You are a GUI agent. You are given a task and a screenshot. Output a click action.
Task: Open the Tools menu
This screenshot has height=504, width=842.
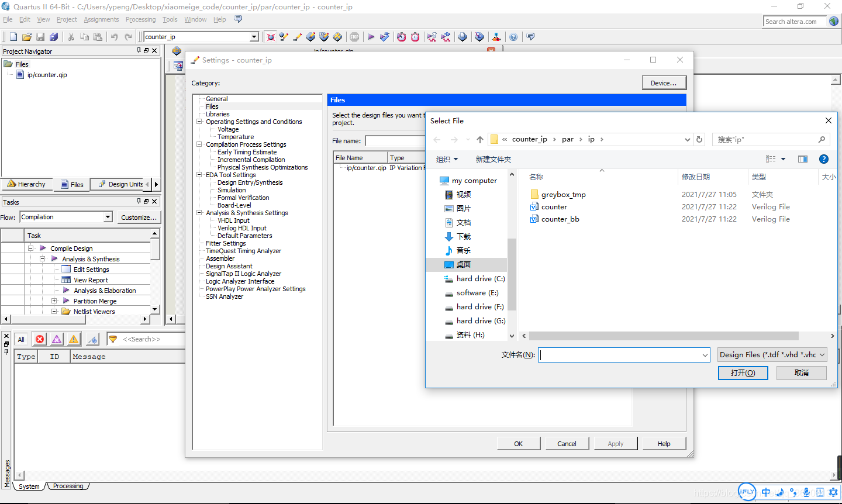(x=170, y=19)
